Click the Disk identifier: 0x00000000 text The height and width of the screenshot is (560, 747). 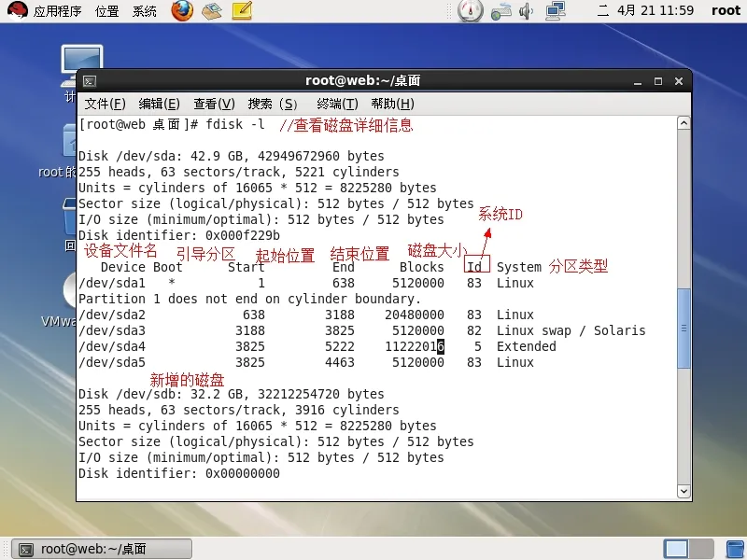(179, 474)
